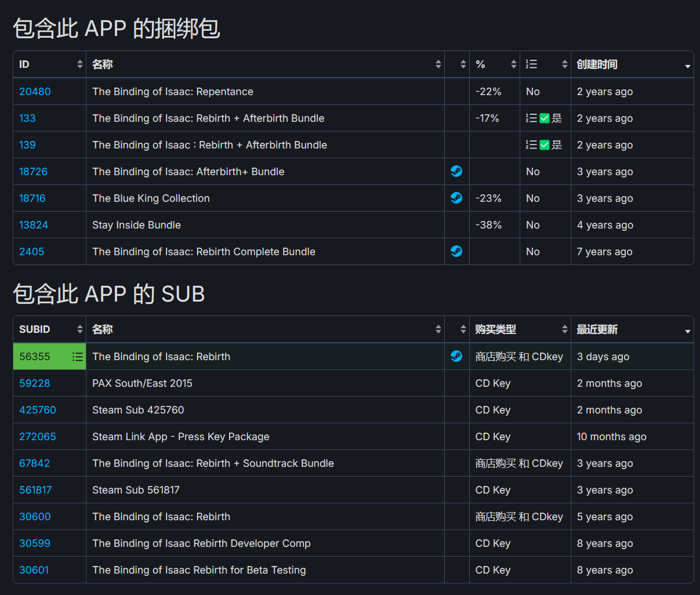The image size is (700, 595).
Task: Click the list icon in bundle 139 row
Action: [531, 145]
